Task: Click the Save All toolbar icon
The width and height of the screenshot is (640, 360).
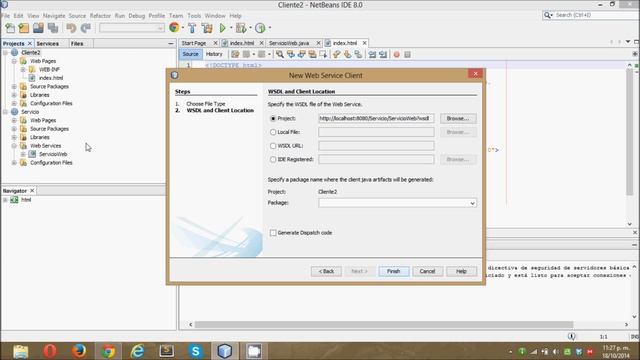Action: [53, 28]
